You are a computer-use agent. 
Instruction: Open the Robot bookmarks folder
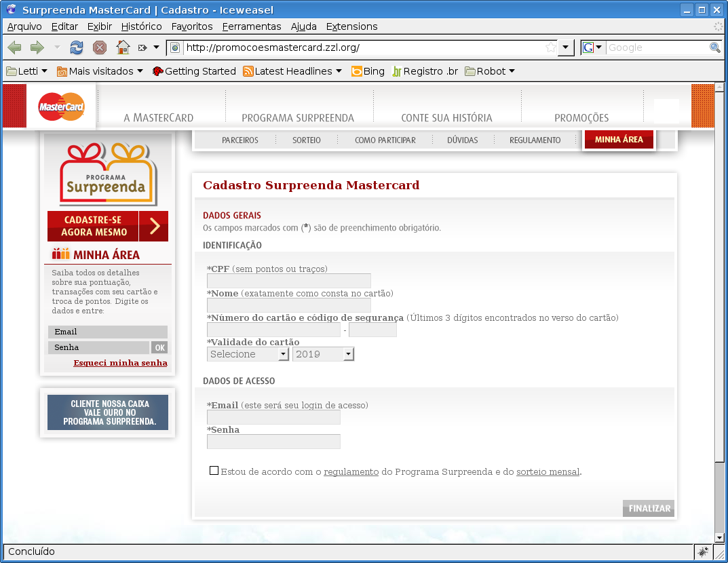[490, 71]
